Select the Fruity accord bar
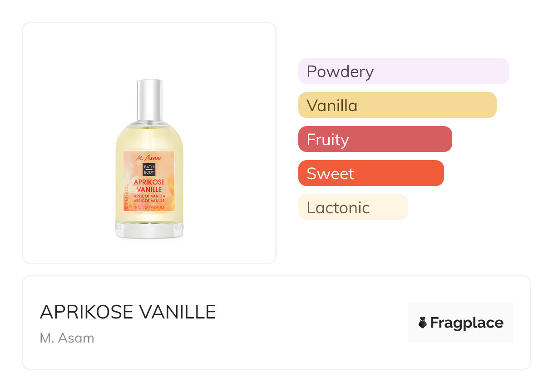Screen dimensions: 553x392 coord(375,139)
